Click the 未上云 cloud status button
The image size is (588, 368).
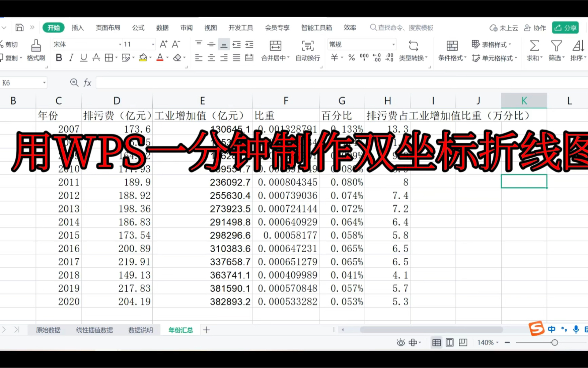[x=504, y=28]
